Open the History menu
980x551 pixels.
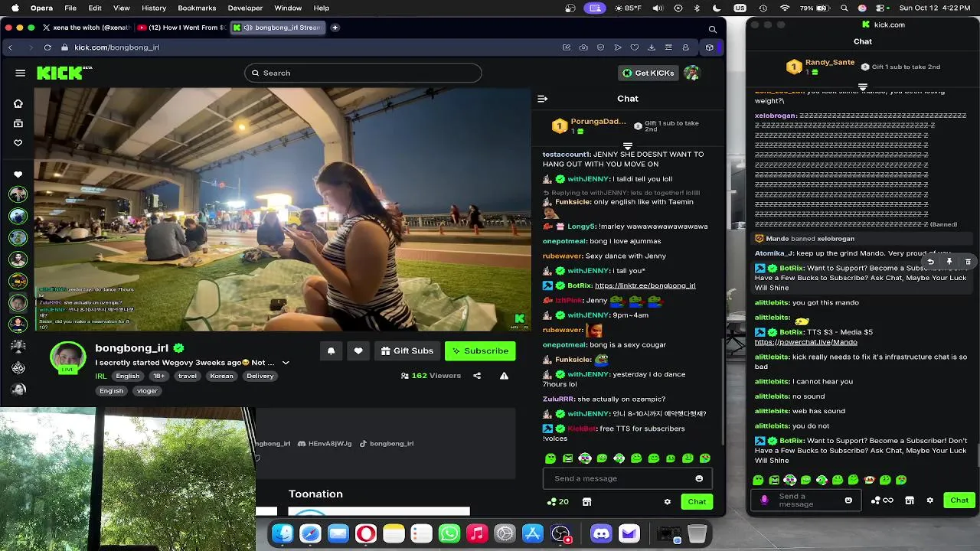click(154, 8)
